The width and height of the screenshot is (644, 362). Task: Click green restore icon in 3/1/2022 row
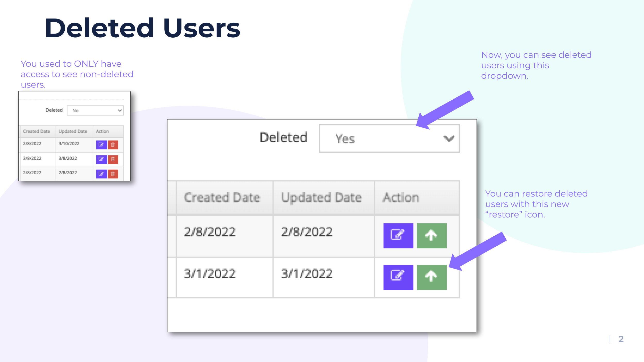coord(432,277)
